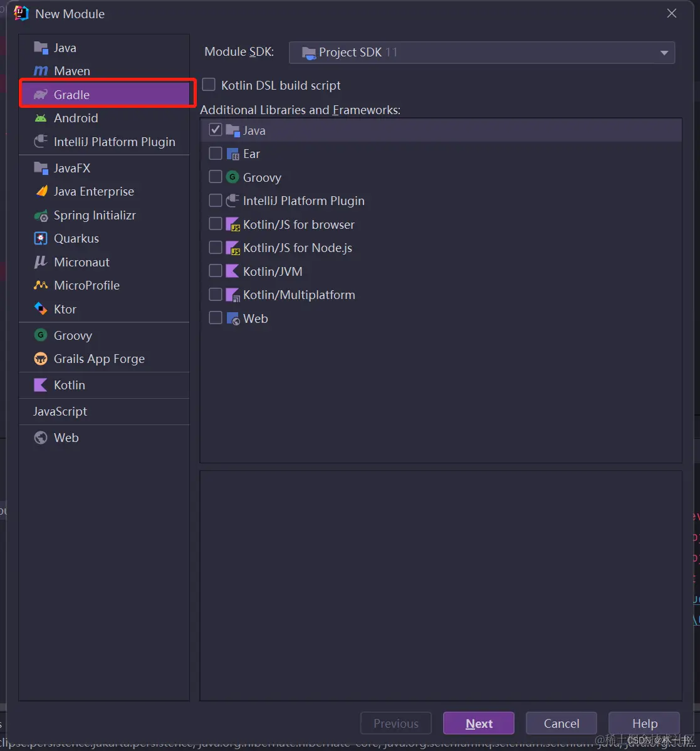This screenshot has width=700, height=751.
Task: Click the Android robot icon
Action: pyautogui.click(x=41, y=118)
